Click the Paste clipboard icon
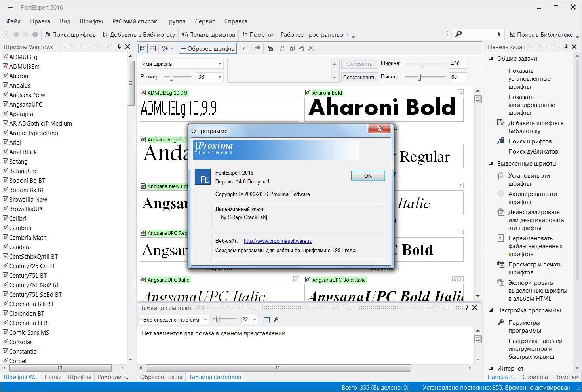The height and width of the screenshot is (392, 582). pos(301,48)
